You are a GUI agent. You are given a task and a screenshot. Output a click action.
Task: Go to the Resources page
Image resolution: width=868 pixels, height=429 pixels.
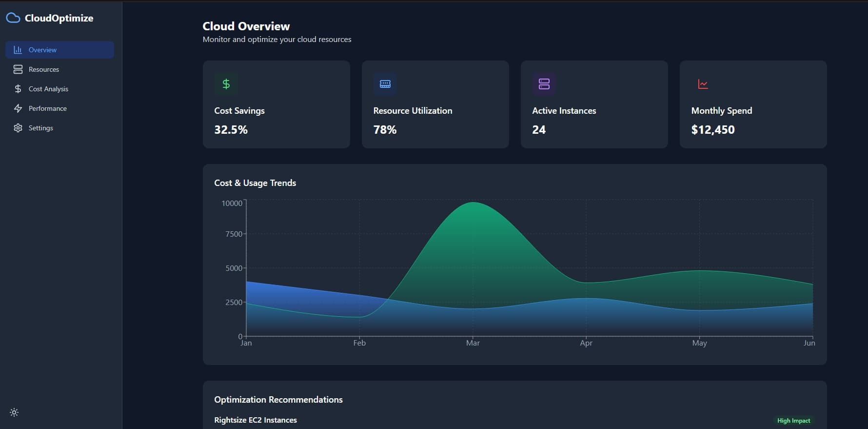click(x=59, y=69)
